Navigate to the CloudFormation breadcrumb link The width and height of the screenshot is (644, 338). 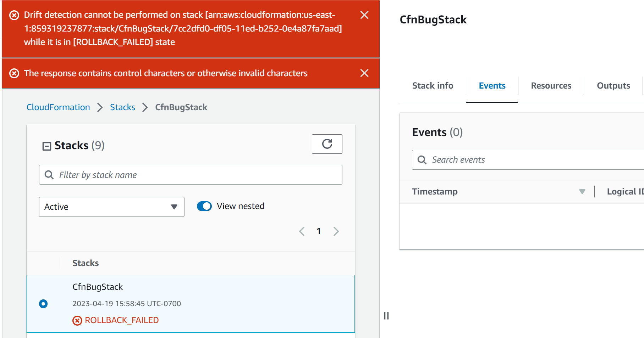tap(58, 107)
